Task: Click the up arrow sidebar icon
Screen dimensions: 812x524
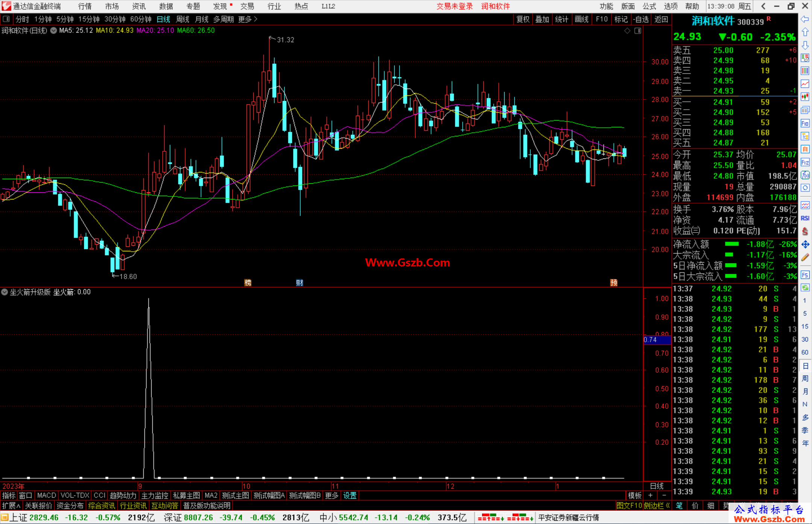Action: click(x=805, y=32)
